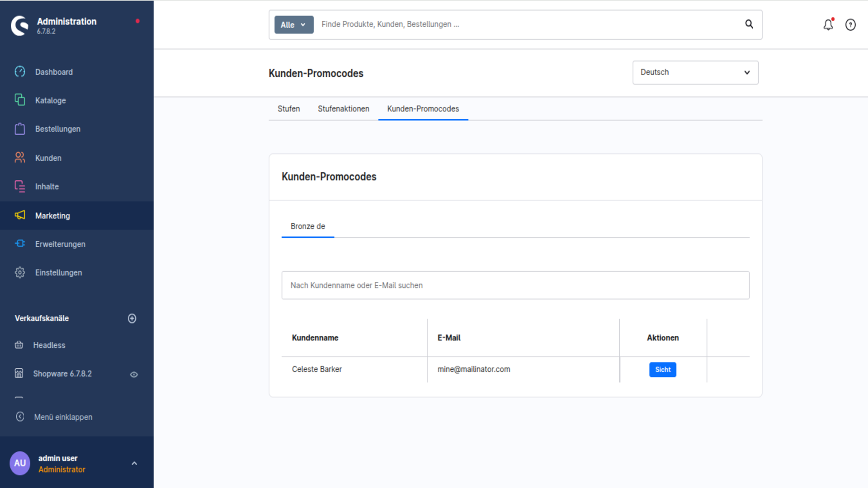
Task: Click the 6.7.8.2 version number text
Action: [x=46, y=31]
